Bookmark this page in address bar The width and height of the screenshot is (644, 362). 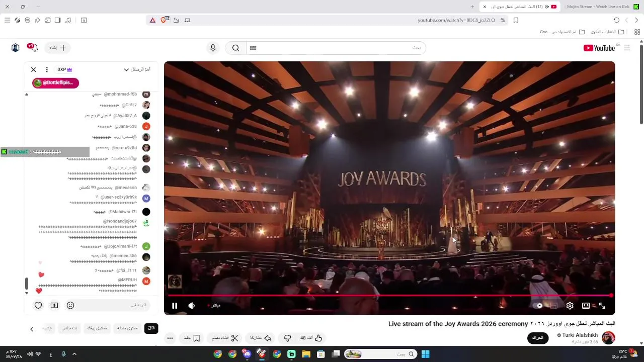tap(516, 20)
